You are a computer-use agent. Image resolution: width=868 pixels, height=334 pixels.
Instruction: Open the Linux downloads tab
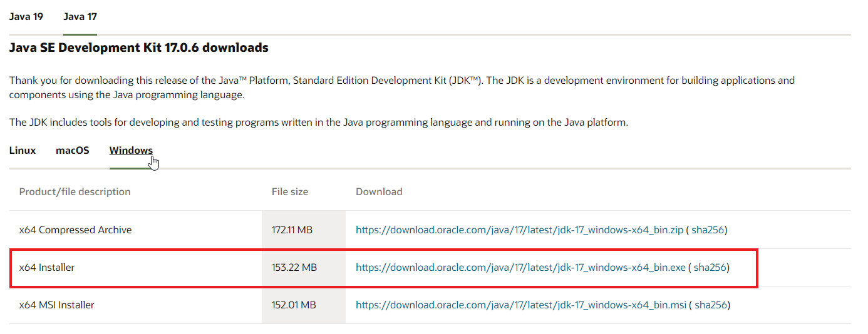[23, 151]
